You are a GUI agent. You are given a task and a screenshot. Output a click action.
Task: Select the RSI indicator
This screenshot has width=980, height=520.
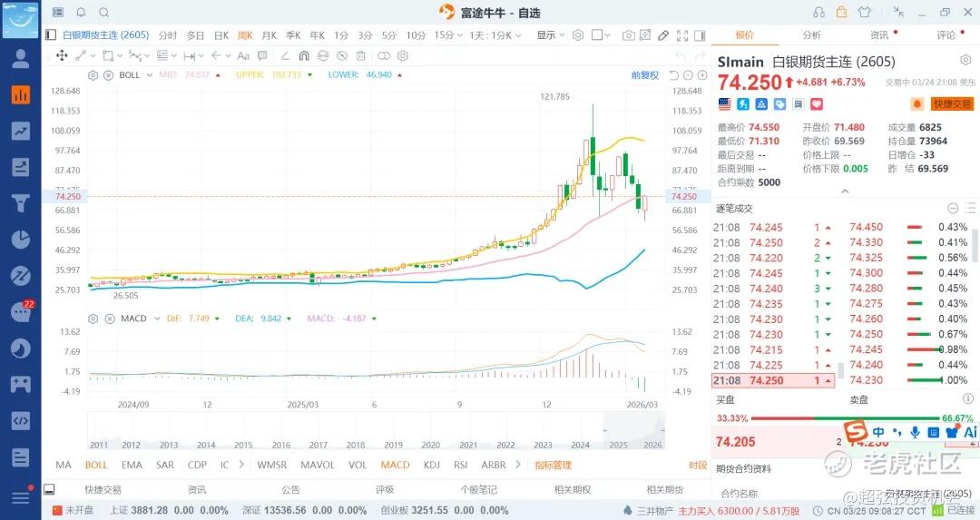point(461,465)
